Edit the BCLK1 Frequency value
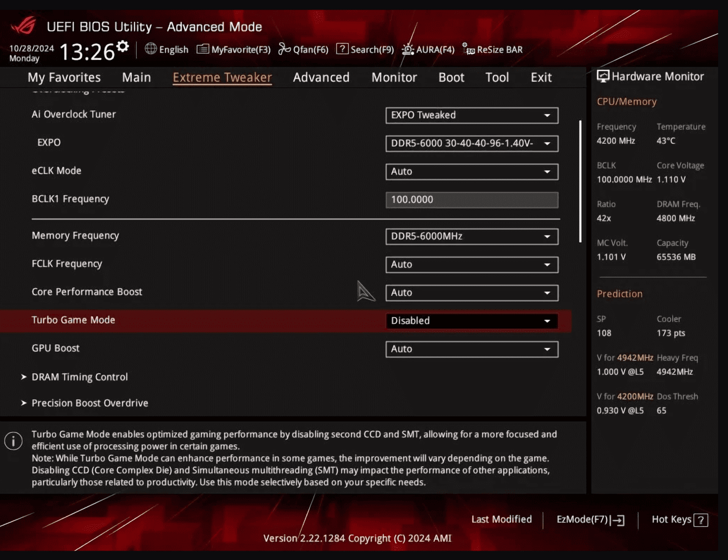The width and height of the screenshot is (728, 560). point(471,200)
